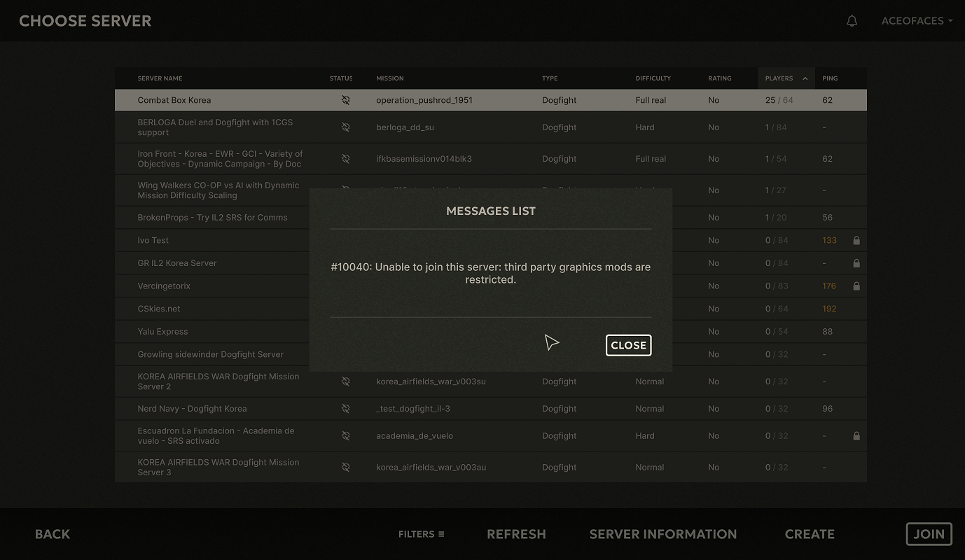
Task: Open the notifications bell icon
Action: pos(852,21)
